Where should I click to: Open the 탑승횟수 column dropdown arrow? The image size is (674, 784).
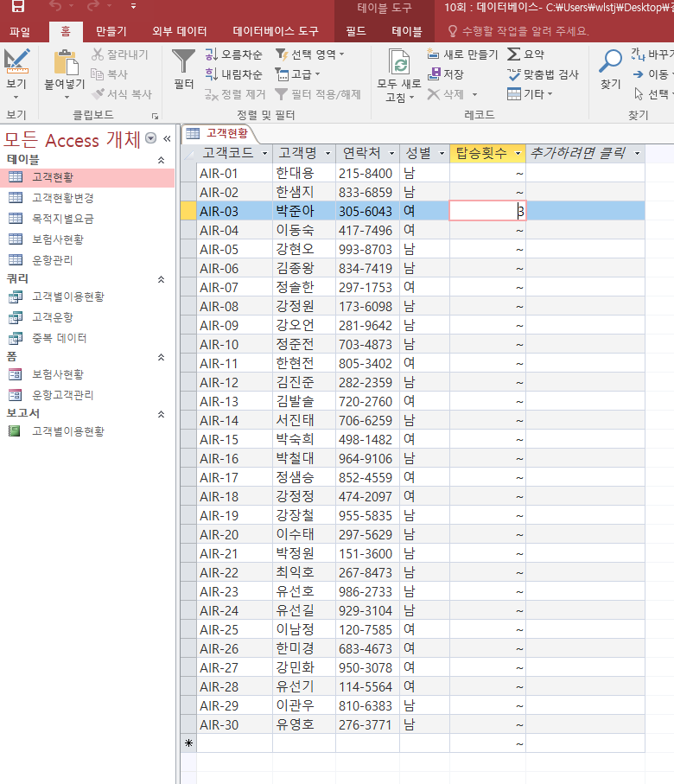(x=518, y=154)
